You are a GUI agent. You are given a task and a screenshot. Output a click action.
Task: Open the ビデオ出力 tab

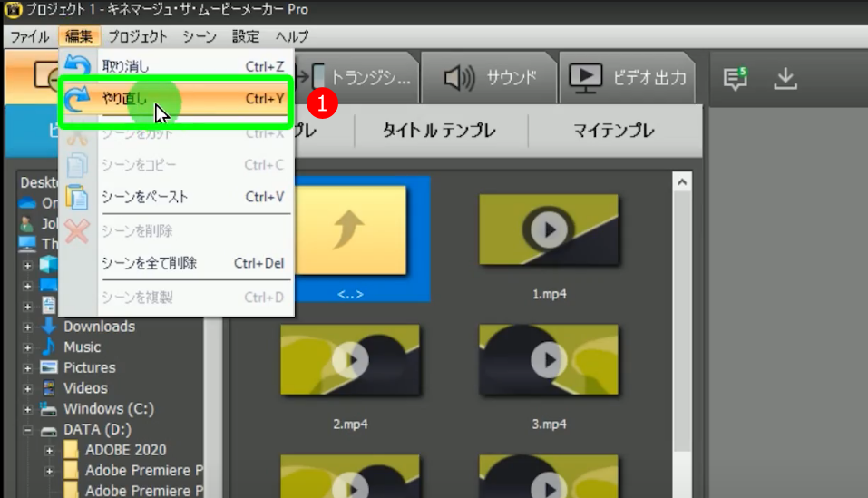627,78
